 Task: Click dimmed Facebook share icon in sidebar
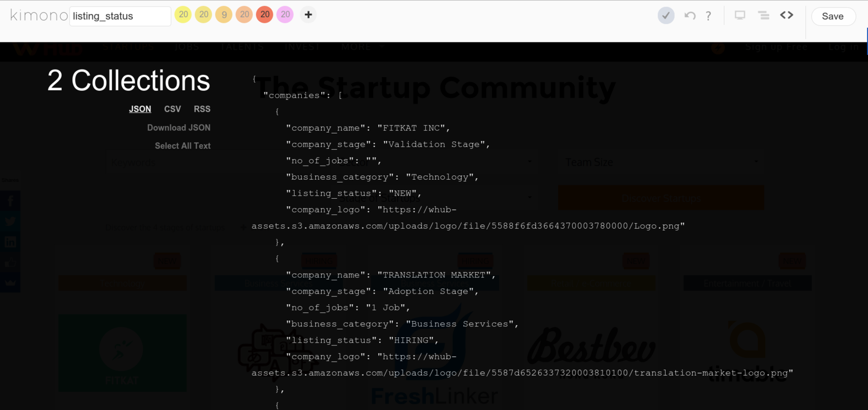coord(10,201)
